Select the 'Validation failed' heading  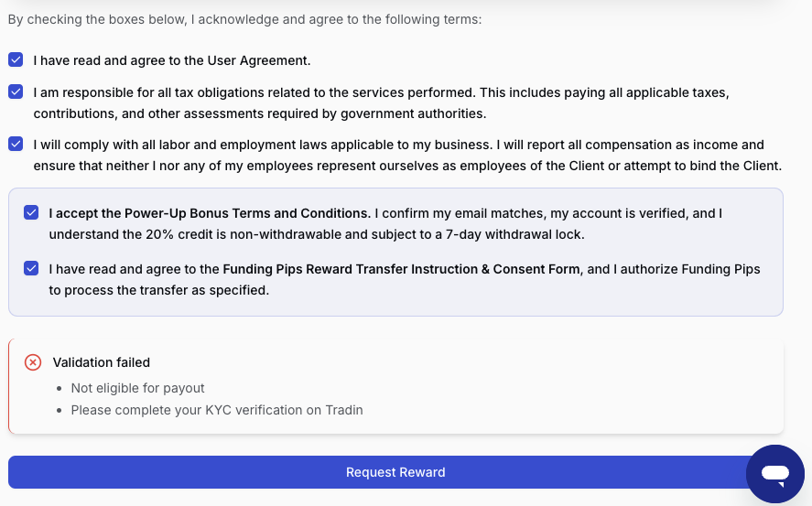pos(102,362)
